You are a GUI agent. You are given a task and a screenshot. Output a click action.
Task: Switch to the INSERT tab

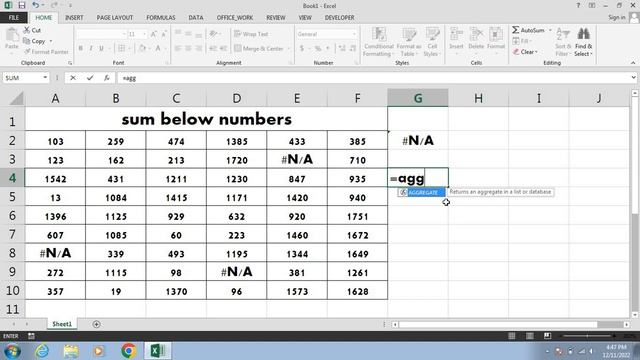pyautogui.click(x=74, y=18)
